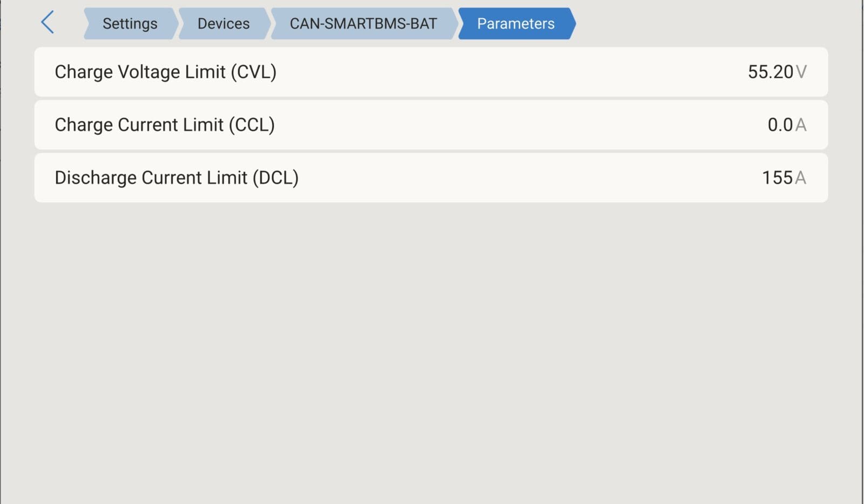Click the A unit beside 155
Viewport: 864px width, 504px height.
coord(801,178)
